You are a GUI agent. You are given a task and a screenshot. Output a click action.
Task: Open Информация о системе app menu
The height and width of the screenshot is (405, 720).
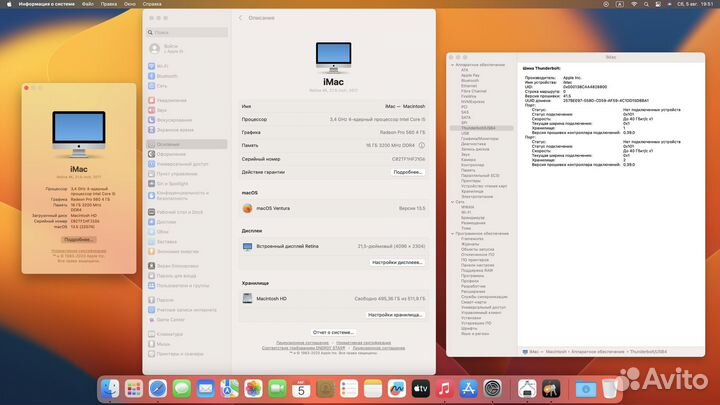(x=46, y=4)
